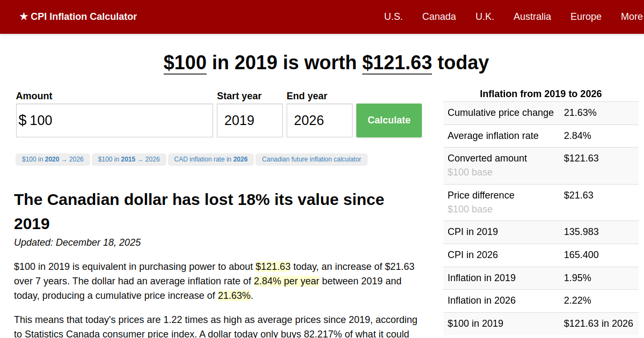Click the Amount input field
Image resolution: width=644 pixels, height=338 pixels.
(114, 120)
